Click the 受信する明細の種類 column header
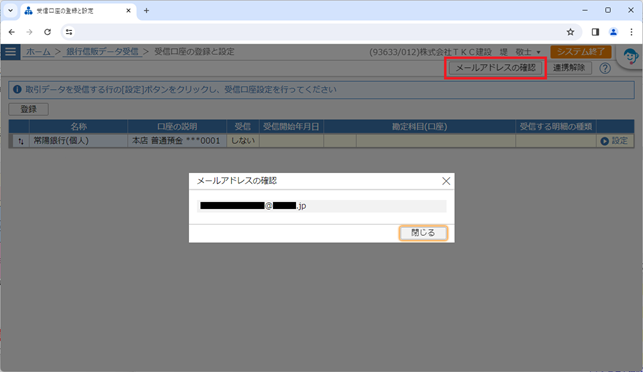This screenshot has width=643, height=372. tap(556, 127)
